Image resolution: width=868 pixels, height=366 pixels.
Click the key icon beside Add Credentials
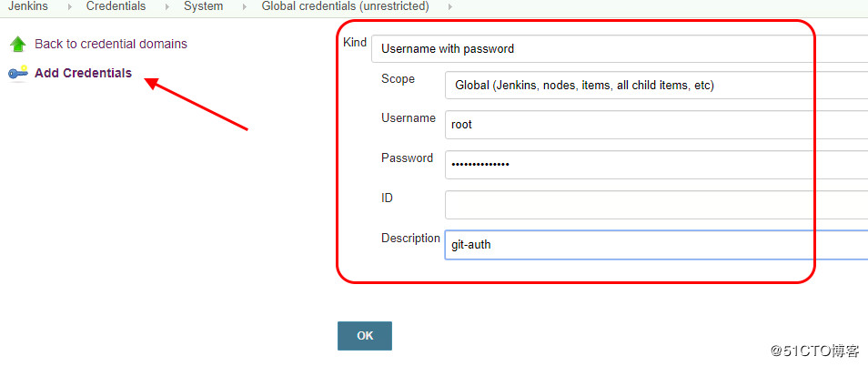point(17,73)
